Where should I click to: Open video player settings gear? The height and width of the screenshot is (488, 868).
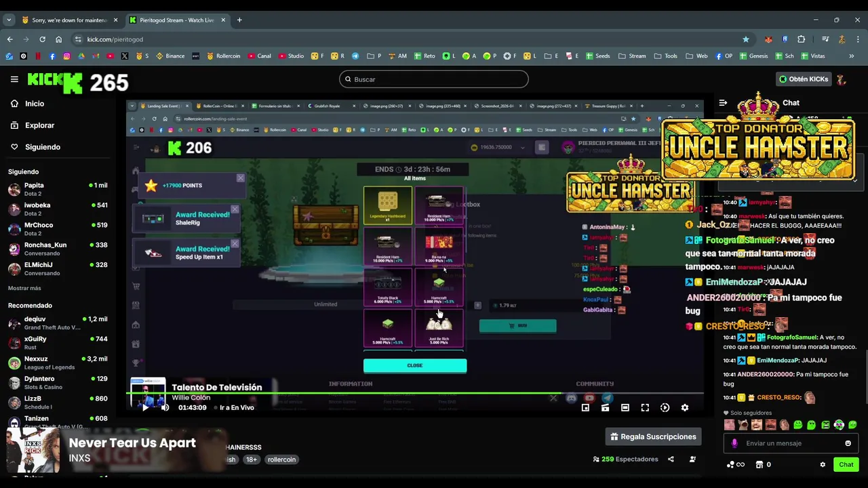(685, 407)
